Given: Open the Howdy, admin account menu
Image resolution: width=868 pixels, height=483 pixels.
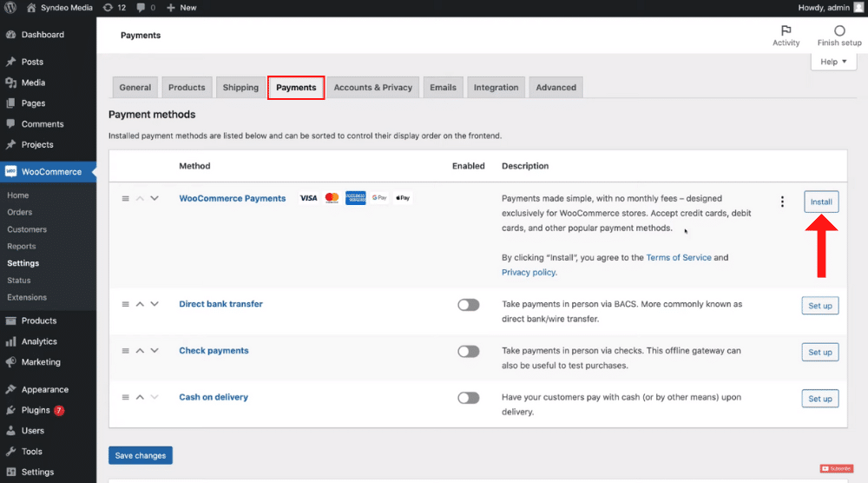Looking at the screenshot, I should (831, 8).
